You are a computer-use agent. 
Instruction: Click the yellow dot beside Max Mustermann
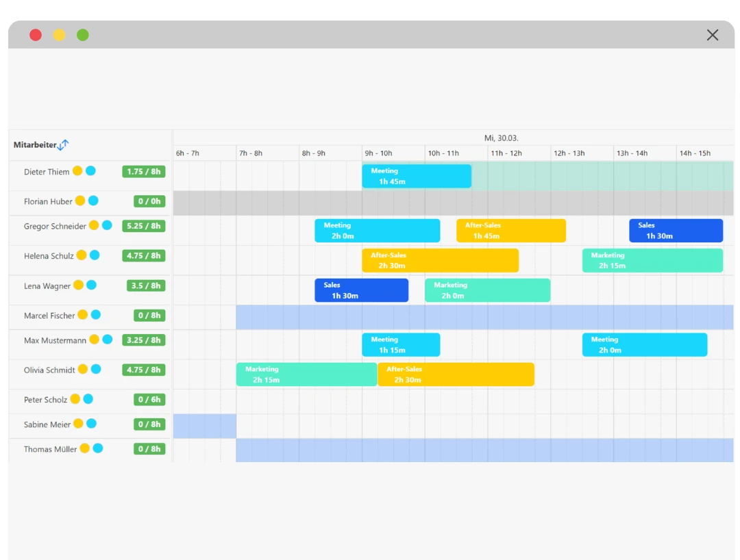coord(94,340)
